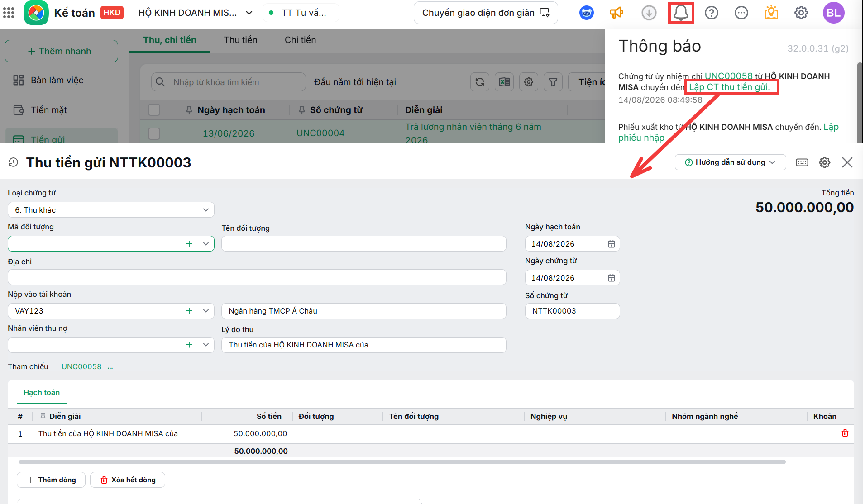Viewport: 865px width, 504px height.
Task: Click the 50.000.000,00 amount in row 1
Action: coord(260,433)
